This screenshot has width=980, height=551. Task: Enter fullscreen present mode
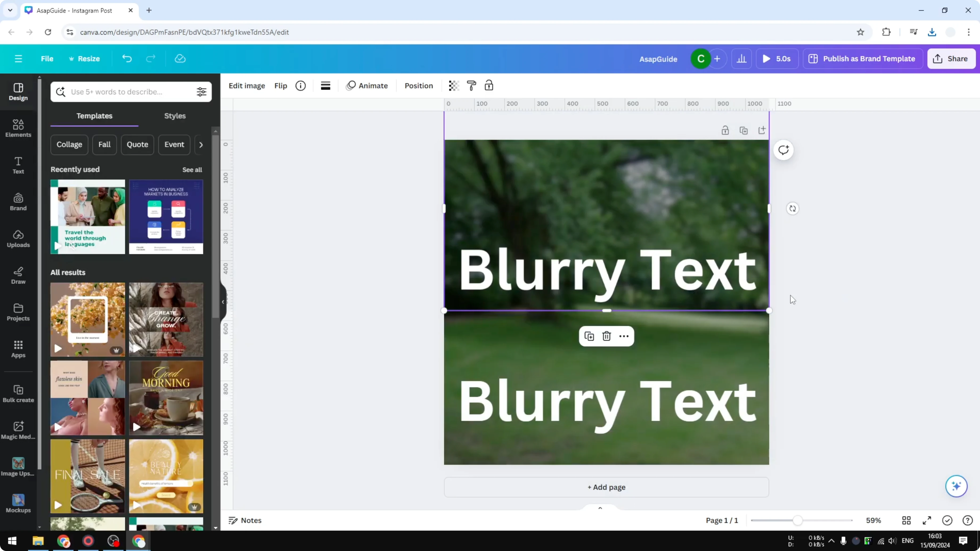point(927,520)
